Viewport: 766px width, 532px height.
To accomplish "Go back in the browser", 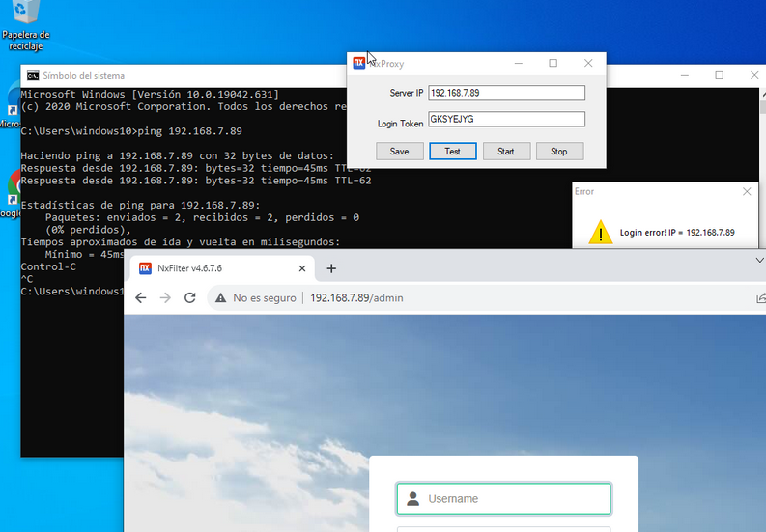I will (141, 298).
